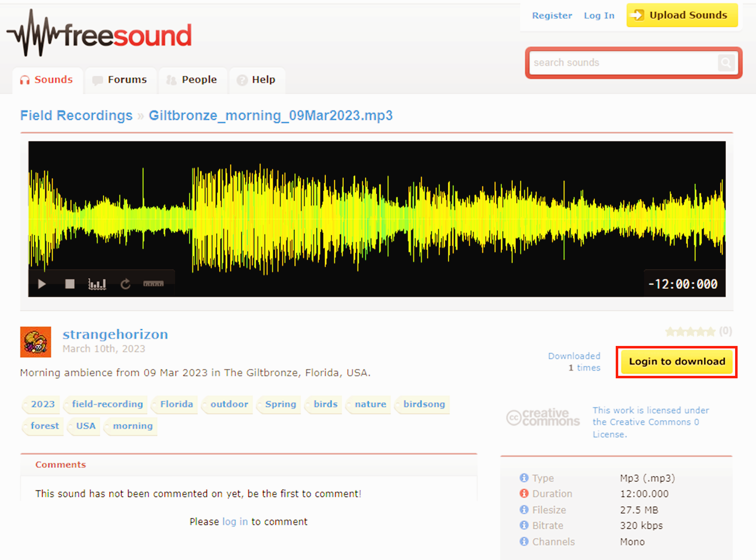This screenshot has height=560, width=756.
Task: Click the info icon beside Bitrate
Action: [x=524, y=525]
